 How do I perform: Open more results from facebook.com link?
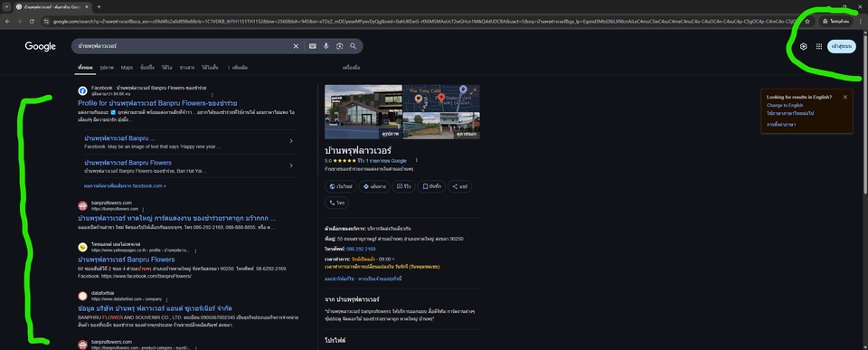point(125,186)
